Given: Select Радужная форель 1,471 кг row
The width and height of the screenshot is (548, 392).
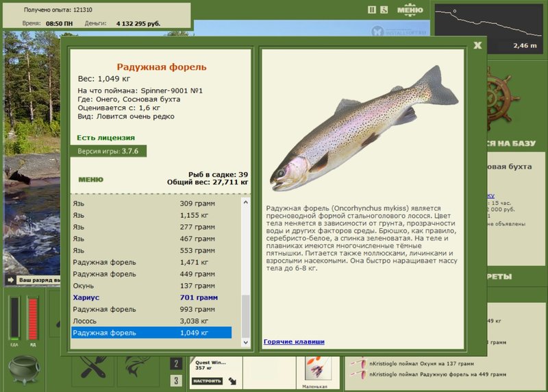Looking at the screenshot, I should coord(151,262).
